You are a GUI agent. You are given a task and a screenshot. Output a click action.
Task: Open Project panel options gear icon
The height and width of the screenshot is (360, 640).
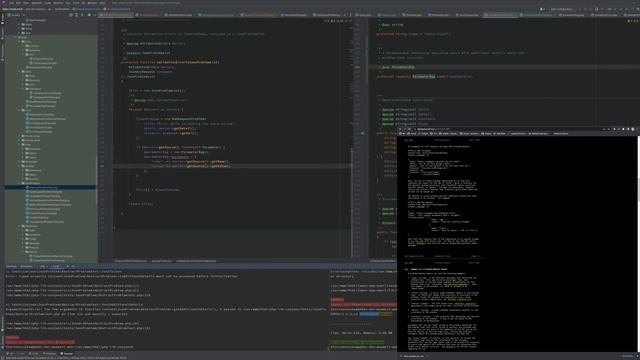point(89,15)
